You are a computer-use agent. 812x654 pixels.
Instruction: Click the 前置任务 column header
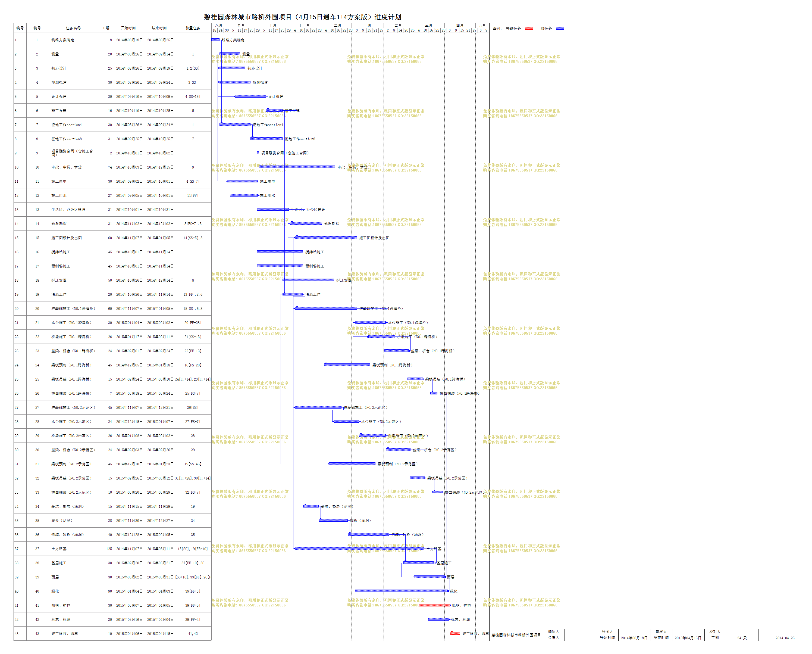coord(193,28)
